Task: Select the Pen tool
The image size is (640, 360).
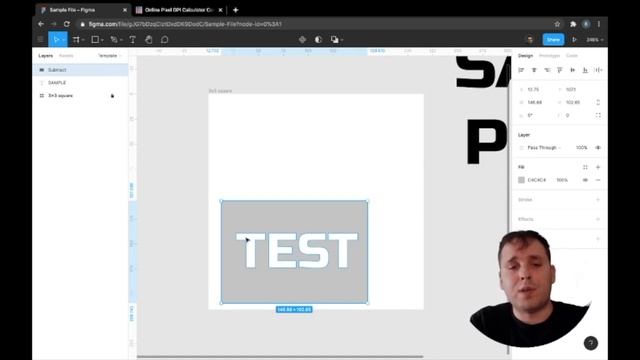Action: pyautogui.click(x=114, y=40)
